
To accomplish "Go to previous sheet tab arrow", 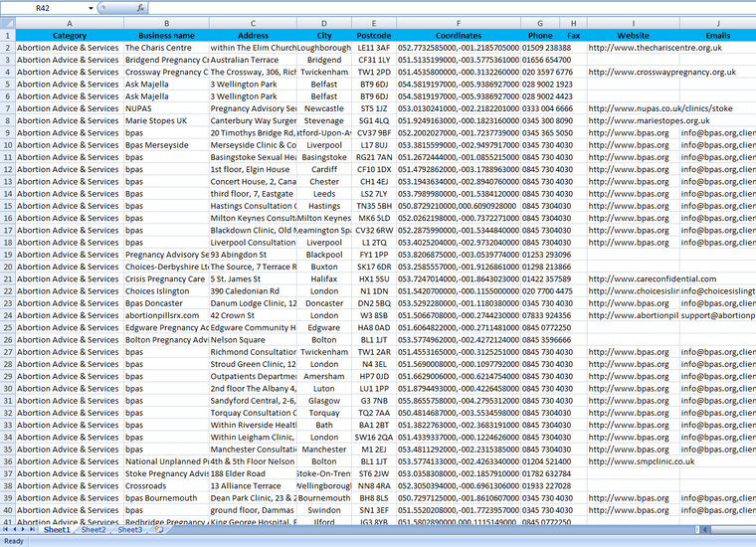I will tap(14, 530).
